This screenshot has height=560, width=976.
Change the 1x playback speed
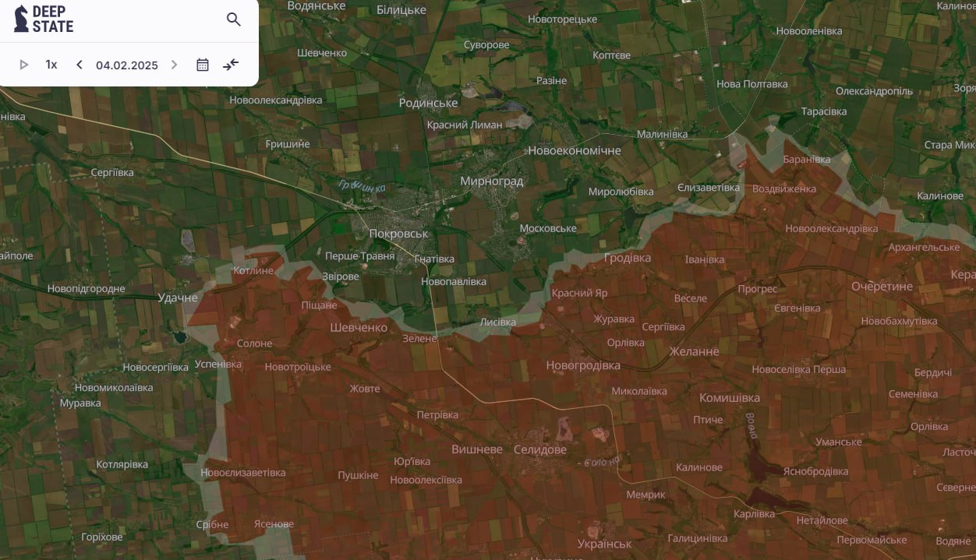tap(51, 65)
